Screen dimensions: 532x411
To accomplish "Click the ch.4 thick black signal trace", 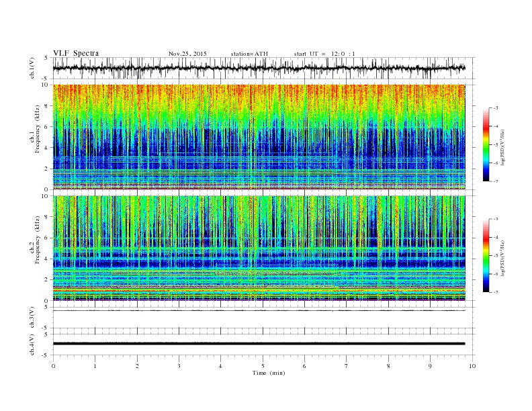I will pos(259,344).
